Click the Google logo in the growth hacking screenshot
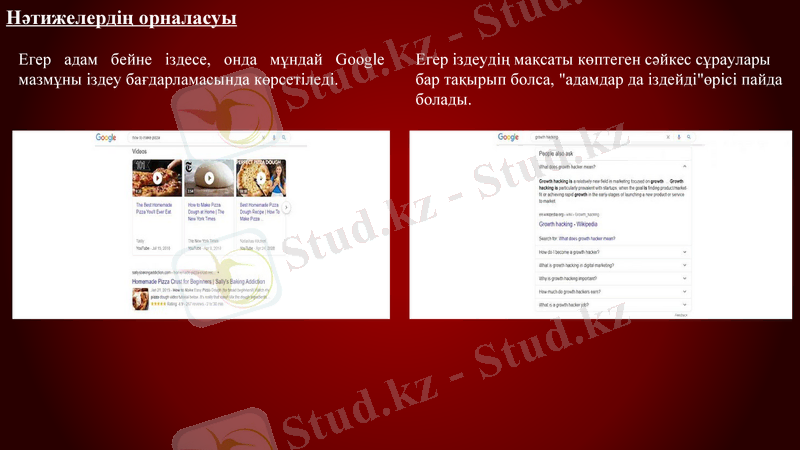 508,137
